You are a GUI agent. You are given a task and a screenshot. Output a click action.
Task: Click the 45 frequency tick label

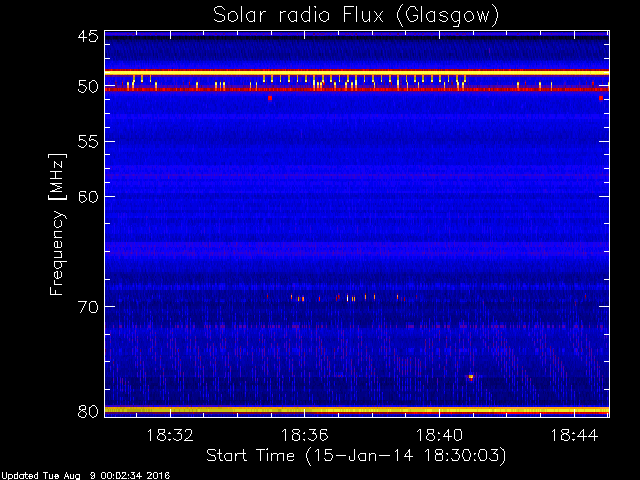88,36
